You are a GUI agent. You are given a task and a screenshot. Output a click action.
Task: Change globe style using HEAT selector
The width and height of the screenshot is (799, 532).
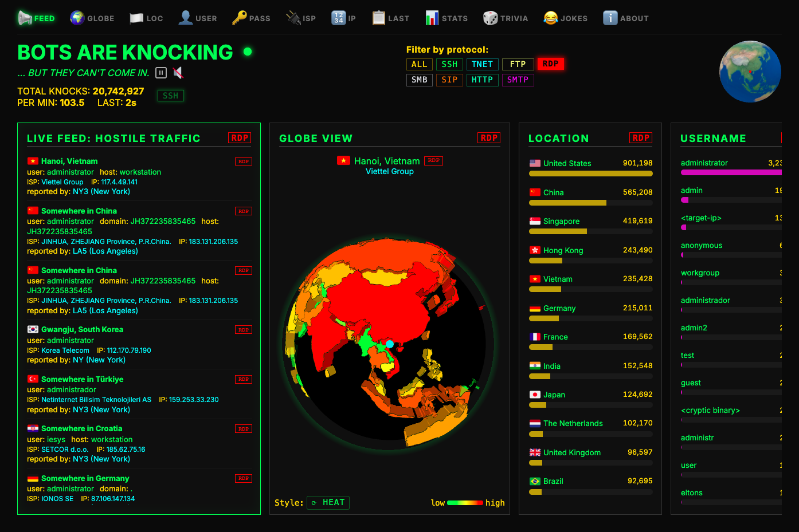pyautogui.click(x=328, y=502)
